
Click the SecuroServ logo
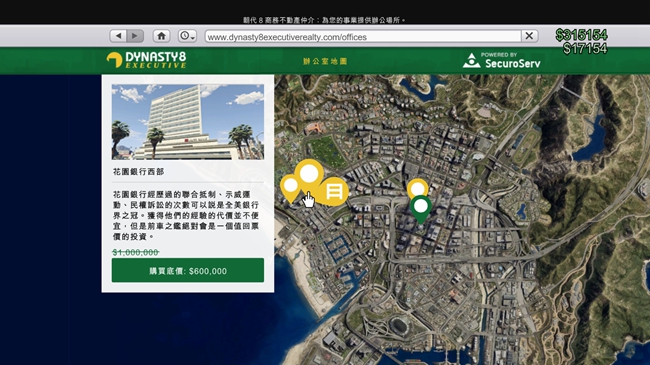point(502,61)
